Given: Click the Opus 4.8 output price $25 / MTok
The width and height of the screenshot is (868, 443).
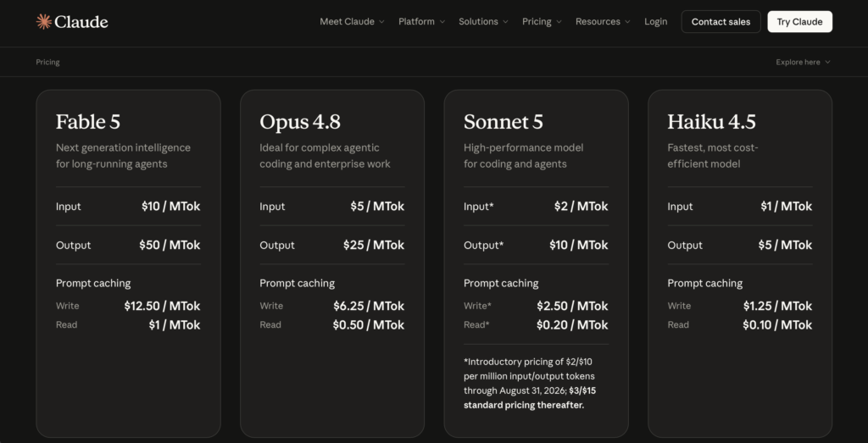Looking at the screenshot, I should tap(374, 245).
